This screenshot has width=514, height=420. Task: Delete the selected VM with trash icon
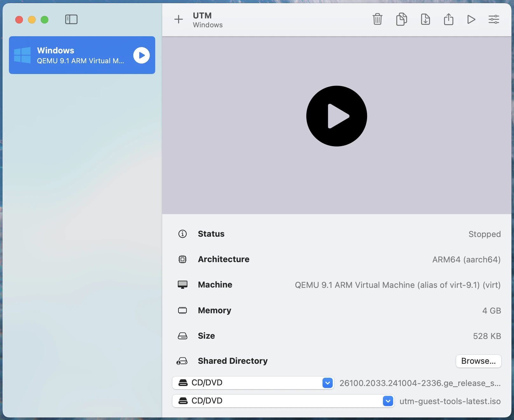[378, 19]
